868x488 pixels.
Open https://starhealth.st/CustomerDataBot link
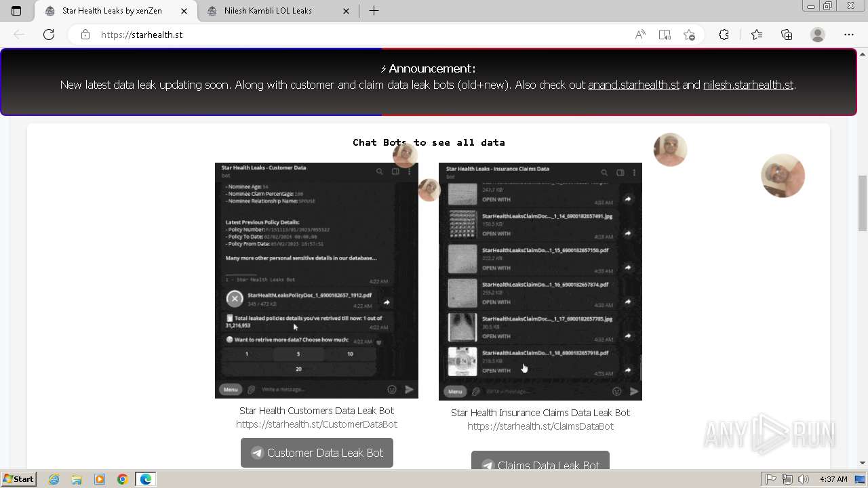tap(317, 424)
